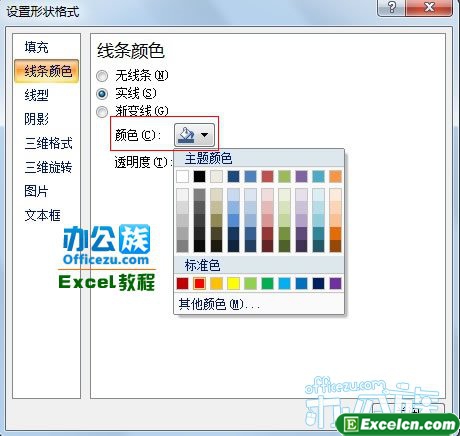Choose standard orange swatch under 标准色
This screenshot has height=436, width=460.
(216, 283)
